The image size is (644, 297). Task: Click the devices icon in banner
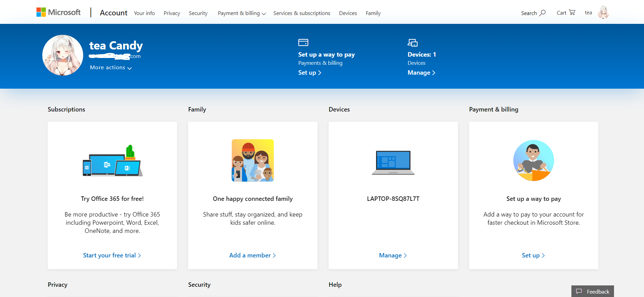click(x=413, y=43)
